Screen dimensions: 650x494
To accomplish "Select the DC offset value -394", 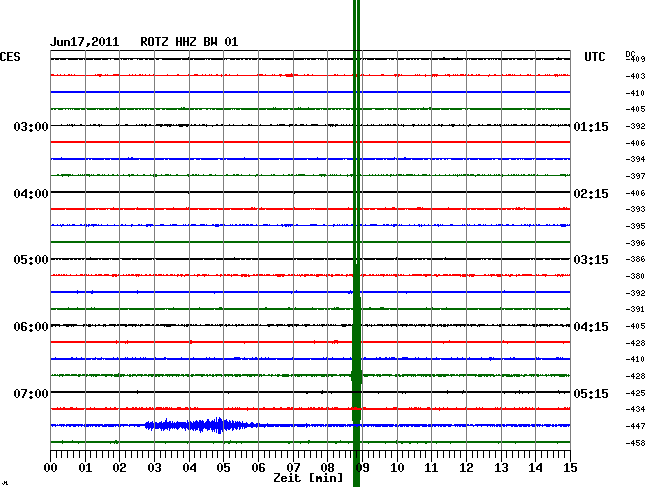I will tap(635, 159).
